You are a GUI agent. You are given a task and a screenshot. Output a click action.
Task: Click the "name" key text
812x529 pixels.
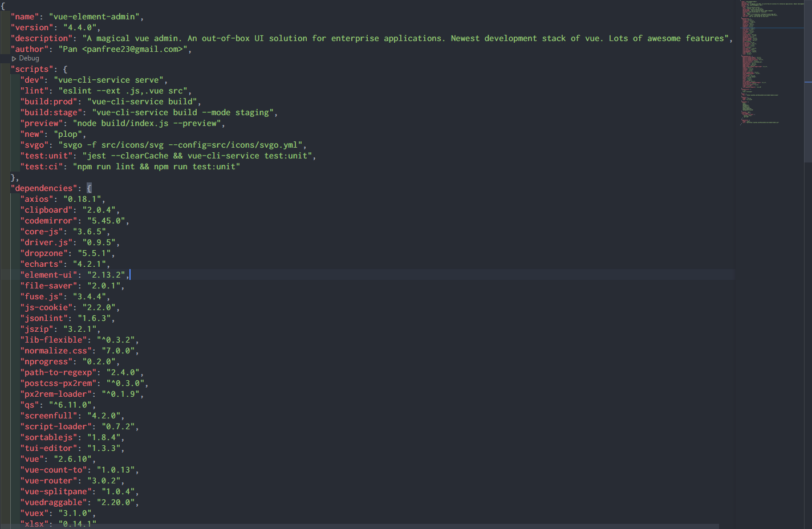25,17
